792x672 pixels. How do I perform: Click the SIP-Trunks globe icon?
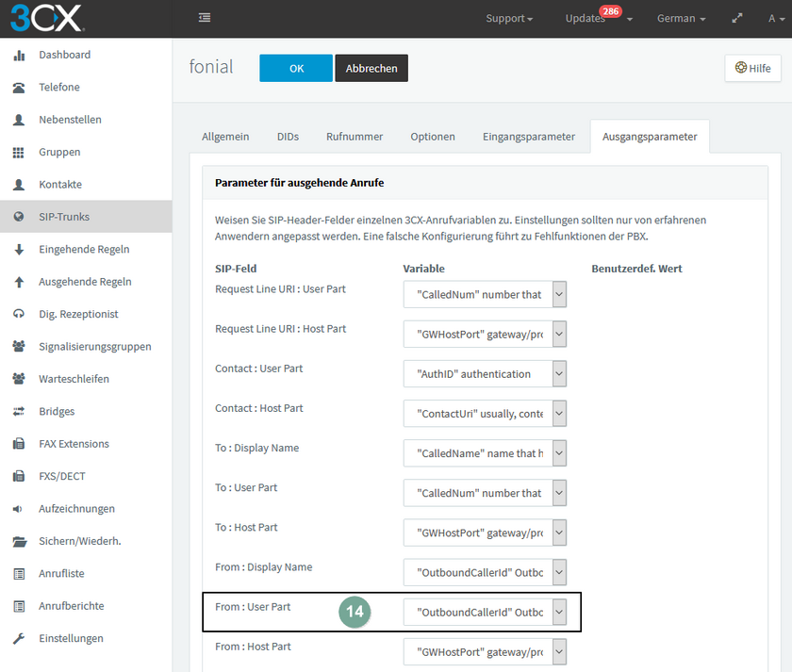19,217
